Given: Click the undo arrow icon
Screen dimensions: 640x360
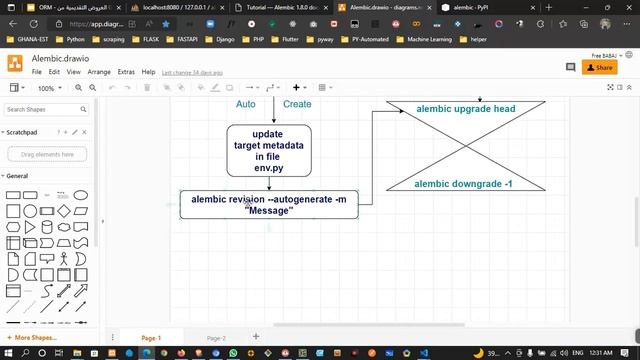Looking at the screenshot, I should (112, 87).
